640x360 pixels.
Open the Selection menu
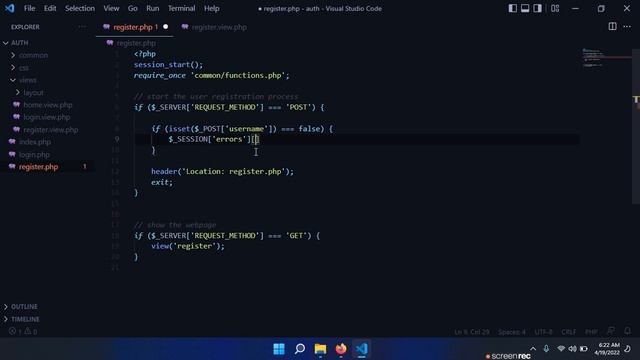pos(80,8)
